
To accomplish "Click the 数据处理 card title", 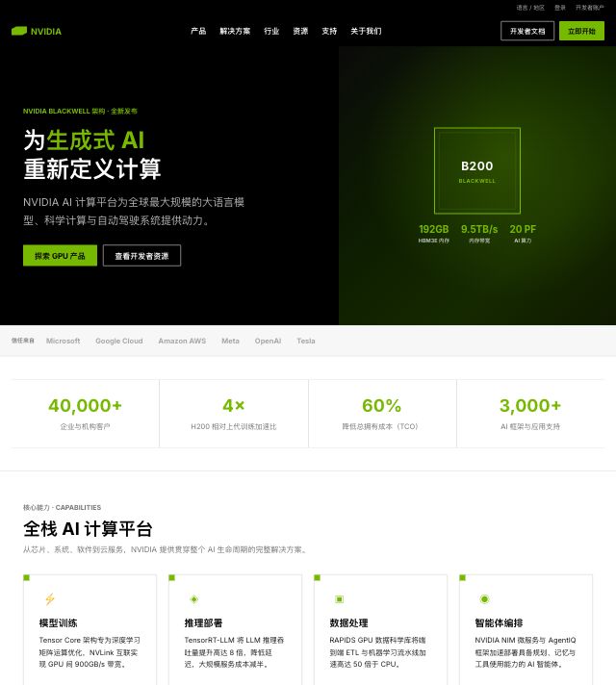I will tap(348, 623).
